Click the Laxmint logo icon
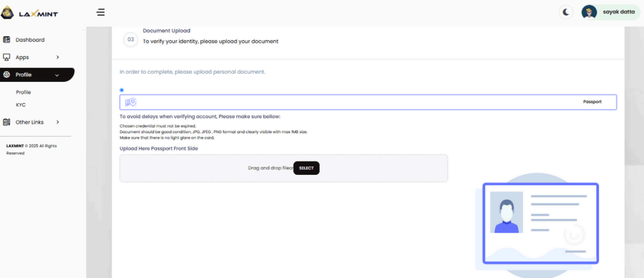 (8, 11)
